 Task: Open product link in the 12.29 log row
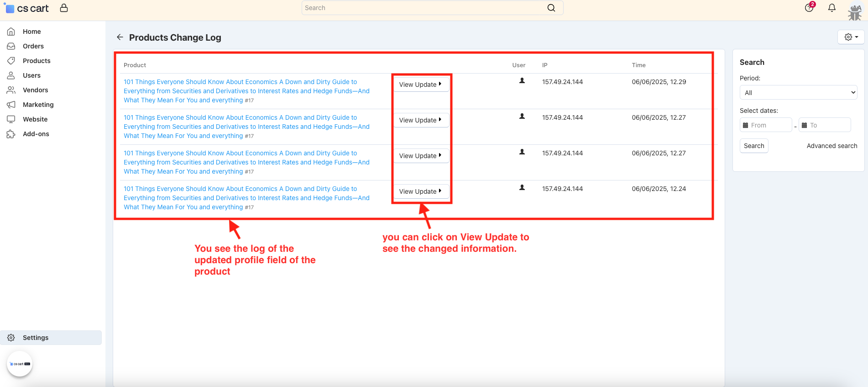pos(246,91)
